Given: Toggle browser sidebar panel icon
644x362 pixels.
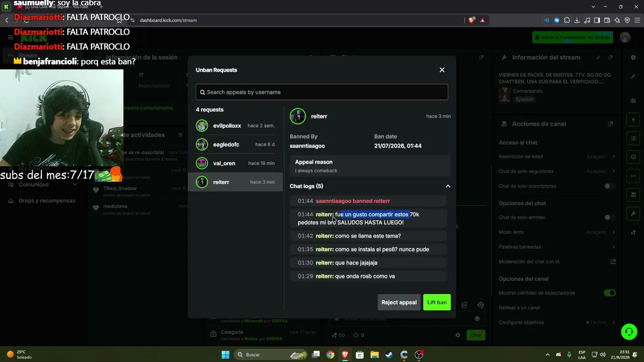Looking at the screenshot, I should click(597, 20).
